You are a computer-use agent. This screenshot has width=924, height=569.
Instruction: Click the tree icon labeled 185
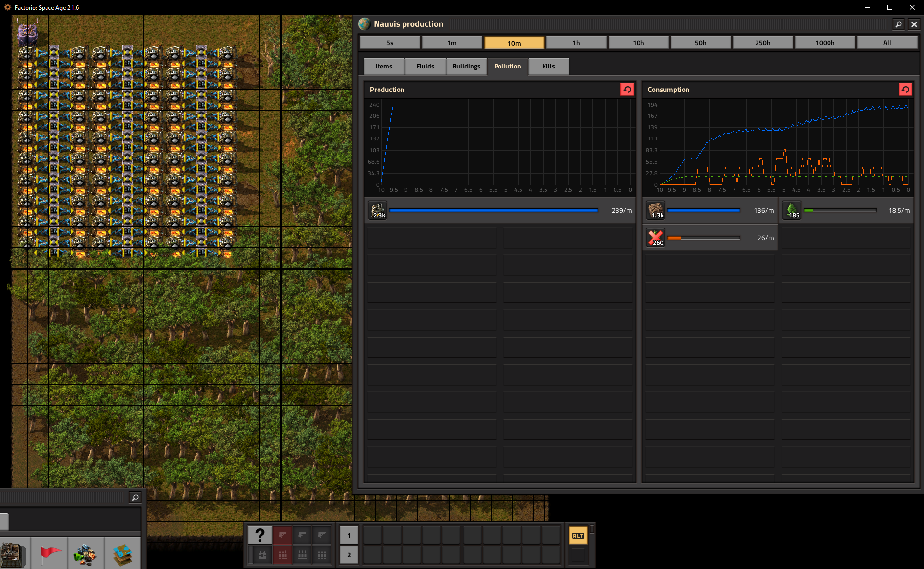[792, 210]
